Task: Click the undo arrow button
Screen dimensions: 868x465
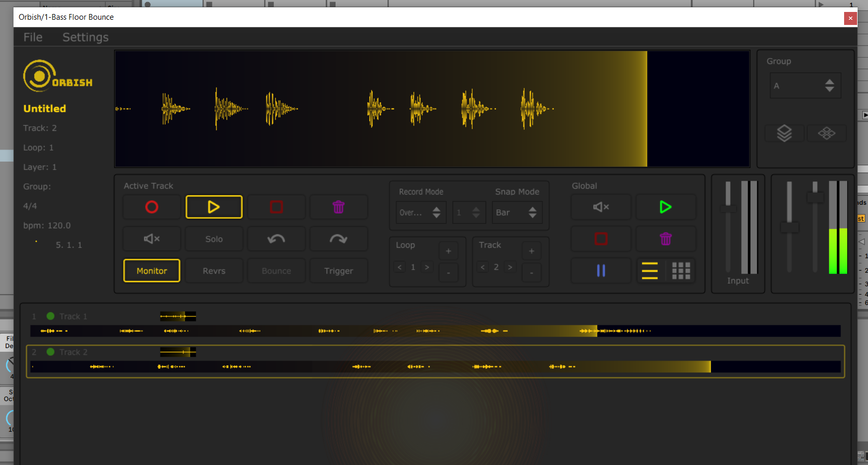Action: (276, 239)
